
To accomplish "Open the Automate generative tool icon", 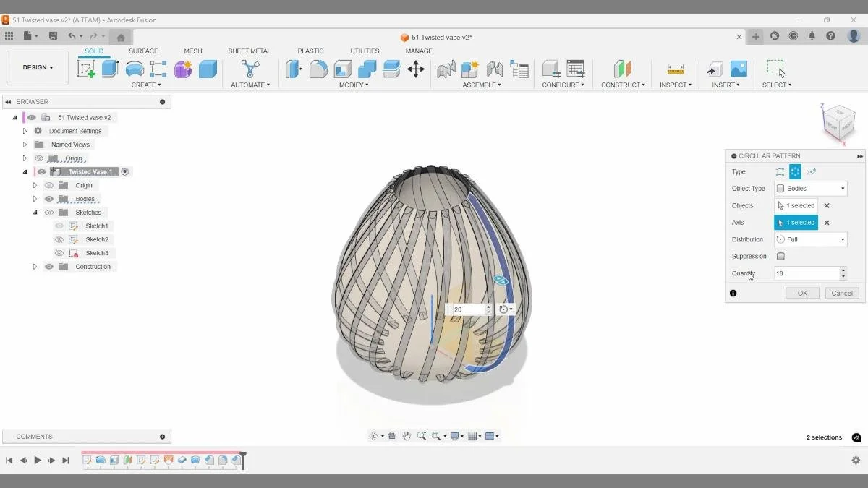I will 250,69.
